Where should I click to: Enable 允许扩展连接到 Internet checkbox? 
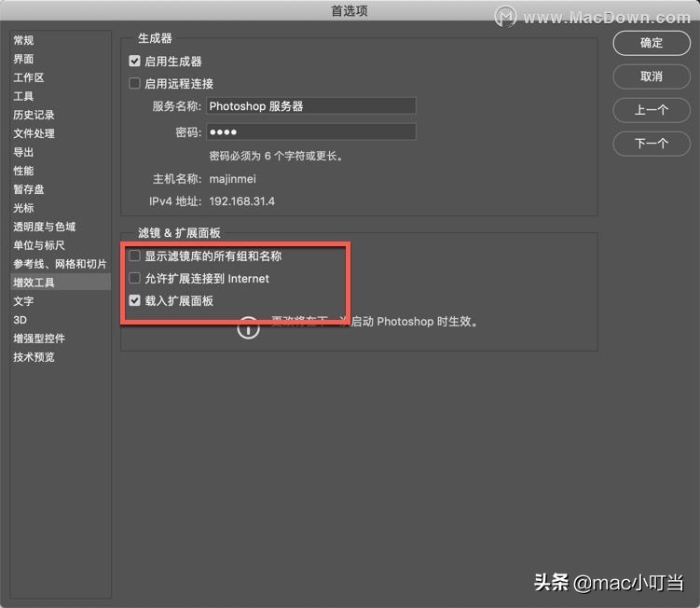(134, 278)
